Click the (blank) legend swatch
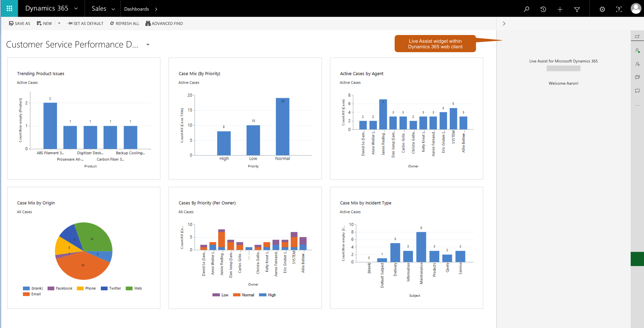The image size is (644, 328). click(26, 288)
